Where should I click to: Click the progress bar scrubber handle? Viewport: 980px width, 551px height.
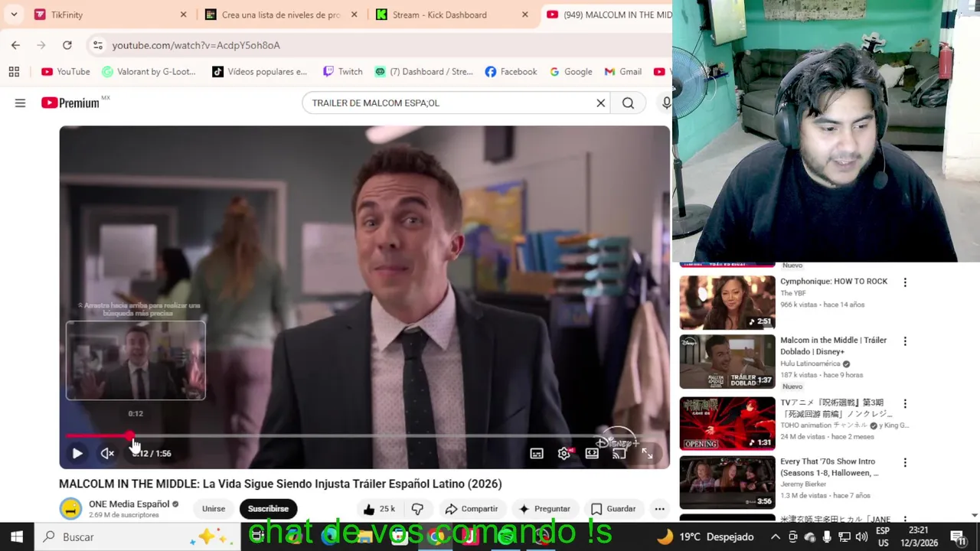(129, 436)
